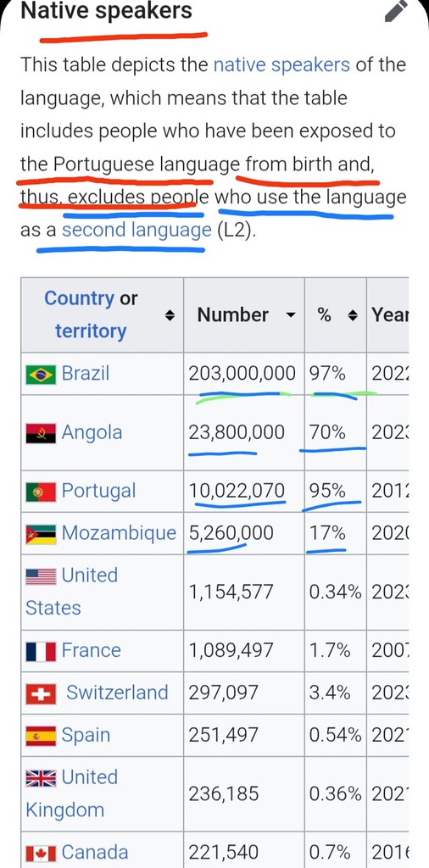Open the France country link
This screenshot has height=868, width=429.
tap(91, 650)
